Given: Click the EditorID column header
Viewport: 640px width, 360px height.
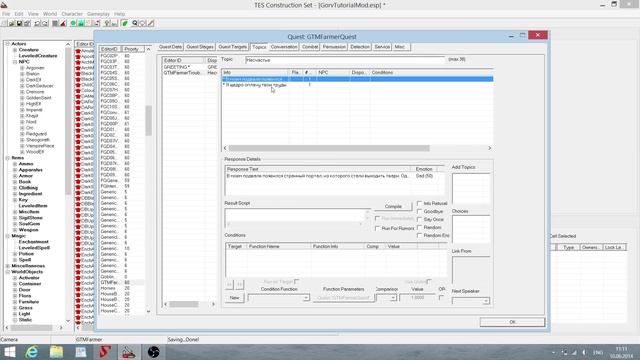Looking at the screenshot, I should (x=110, y=49).
